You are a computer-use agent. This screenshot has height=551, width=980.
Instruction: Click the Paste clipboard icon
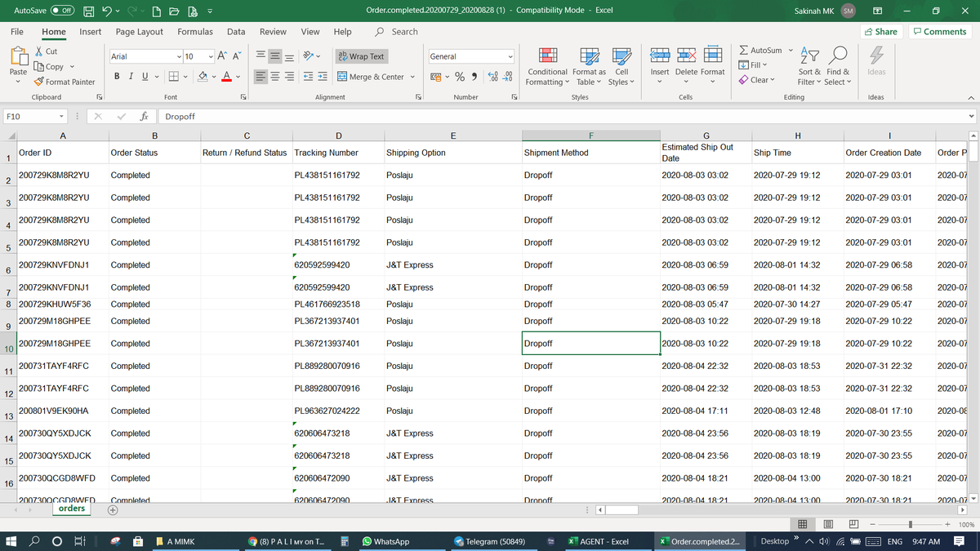click(x=18, y=57)
